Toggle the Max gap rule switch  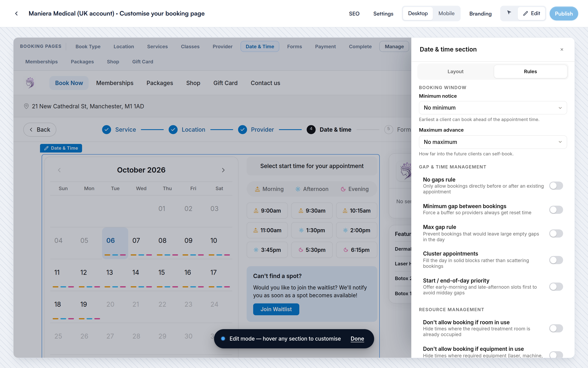pos(556,233)
